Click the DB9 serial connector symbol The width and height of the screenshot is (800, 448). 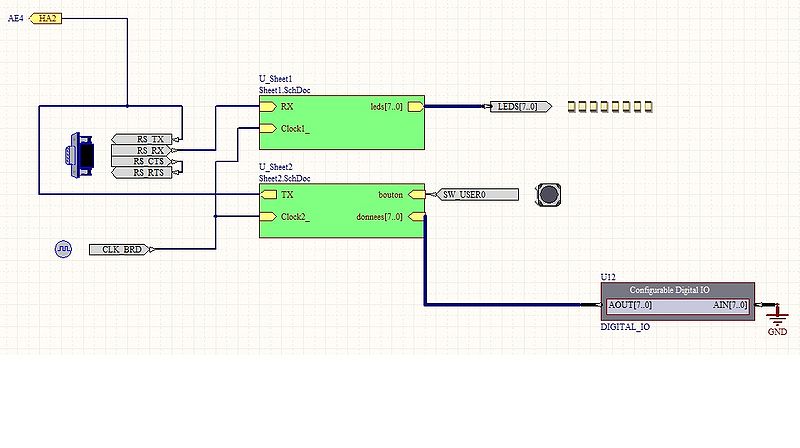click(79, 156)
